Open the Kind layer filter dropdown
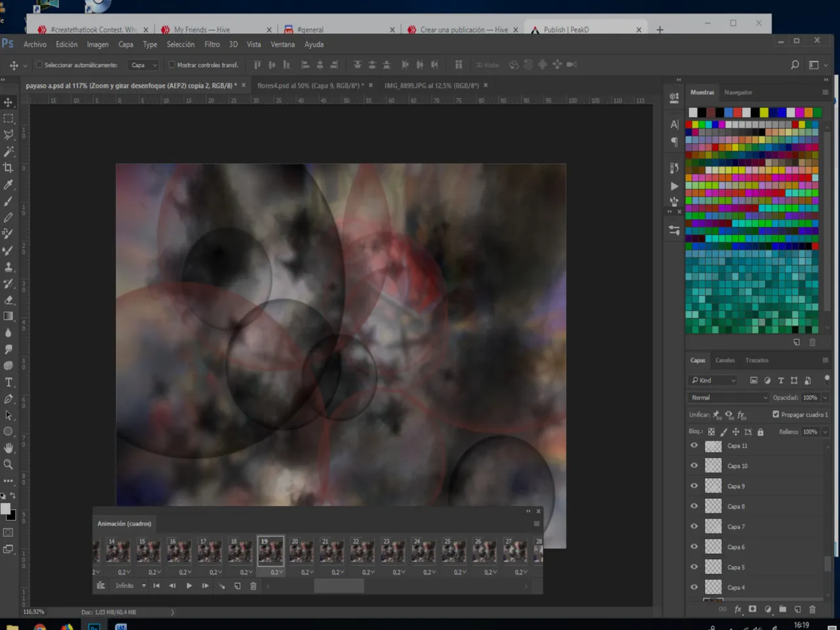Screen dimensions: 840x630 (x=713, y=381)
